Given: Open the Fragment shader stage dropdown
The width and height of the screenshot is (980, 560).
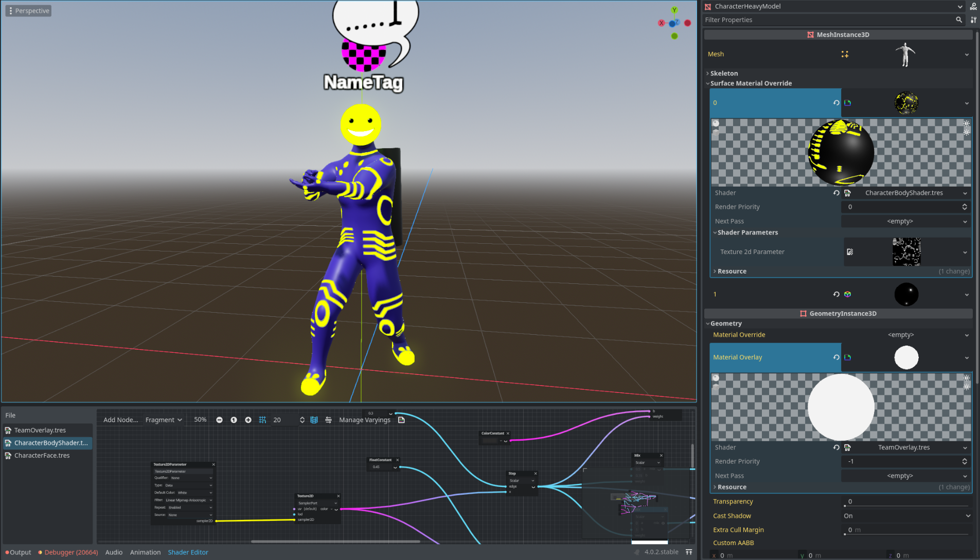Looking at the screenshot, I should pyautogui.click(x=163, y=420).
